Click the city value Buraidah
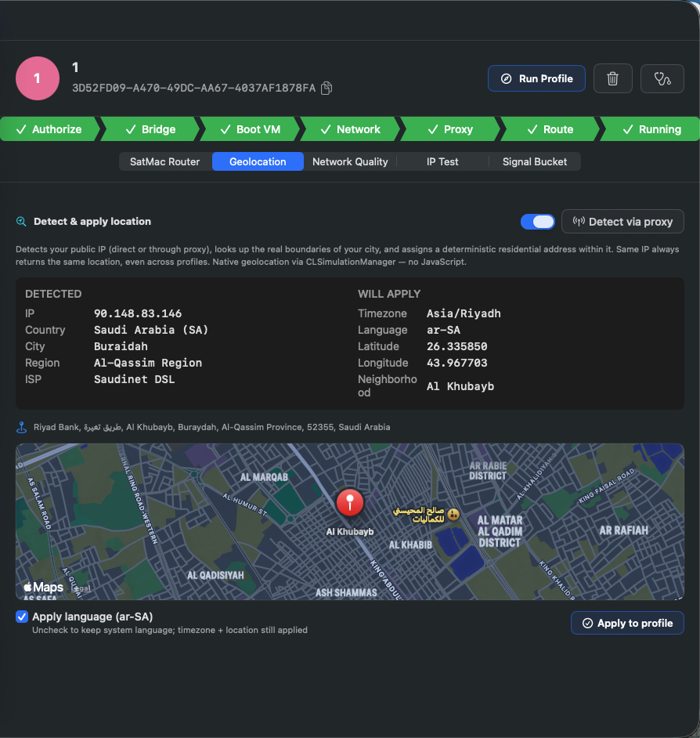700x738 pixels. (x=121, y=346)
